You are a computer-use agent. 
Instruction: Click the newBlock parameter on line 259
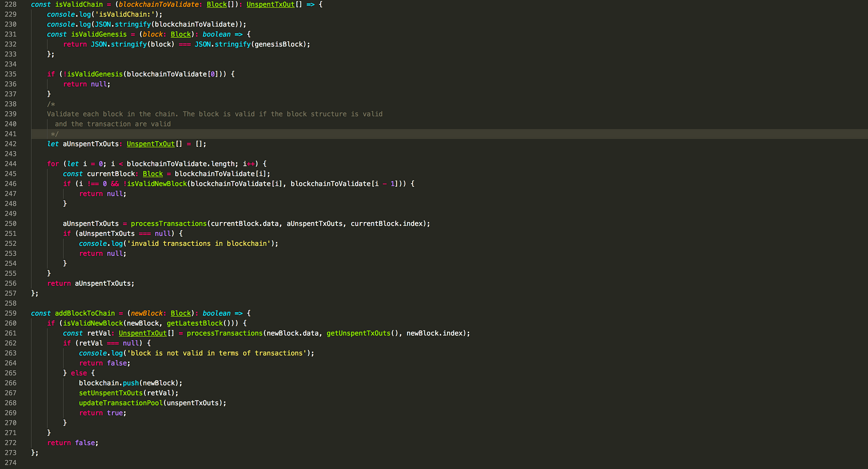click(147, 314)
